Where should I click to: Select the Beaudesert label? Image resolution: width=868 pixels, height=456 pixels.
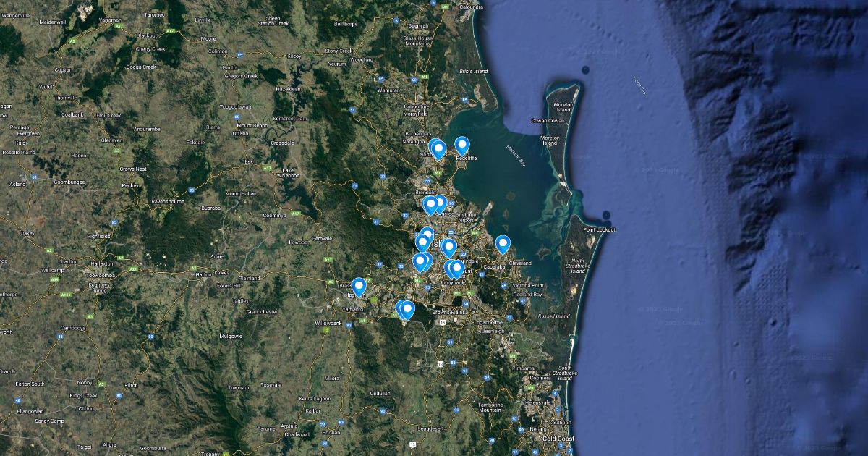(x=430, y=428)
